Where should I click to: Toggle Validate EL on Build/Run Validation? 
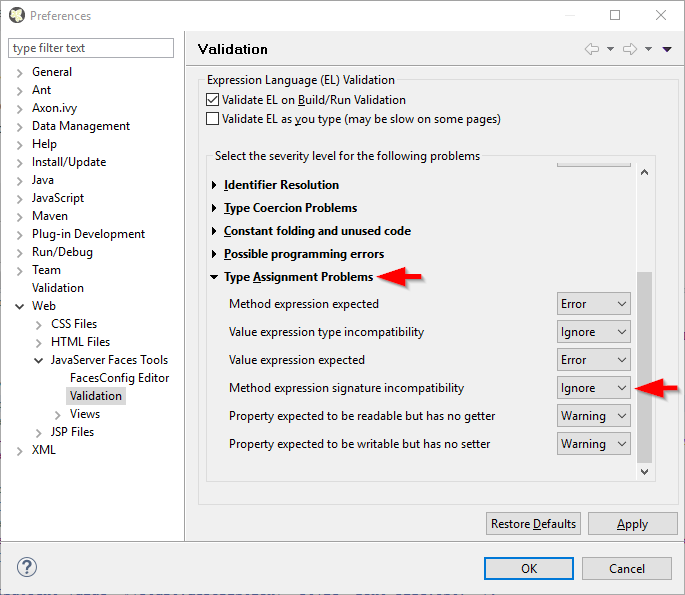[x=212, y=100]
